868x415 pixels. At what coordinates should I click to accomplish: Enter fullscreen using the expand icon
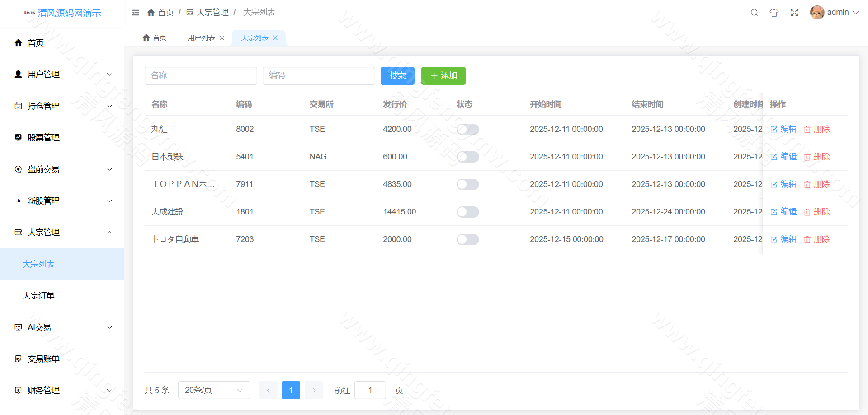(794, 13)
